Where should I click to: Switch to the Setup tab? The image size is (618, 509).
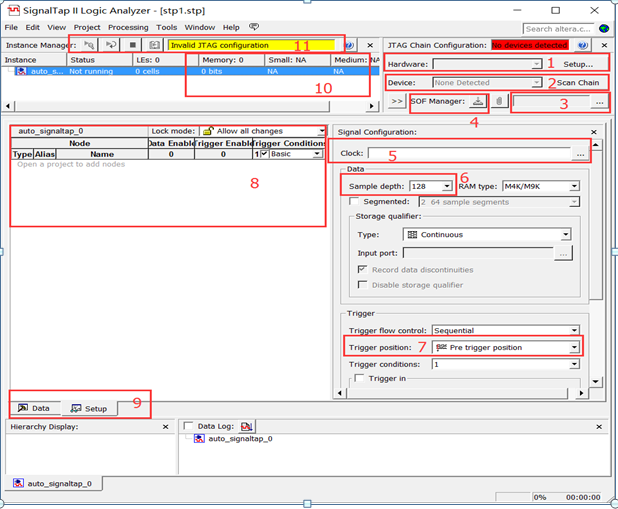tap(89, 408)
